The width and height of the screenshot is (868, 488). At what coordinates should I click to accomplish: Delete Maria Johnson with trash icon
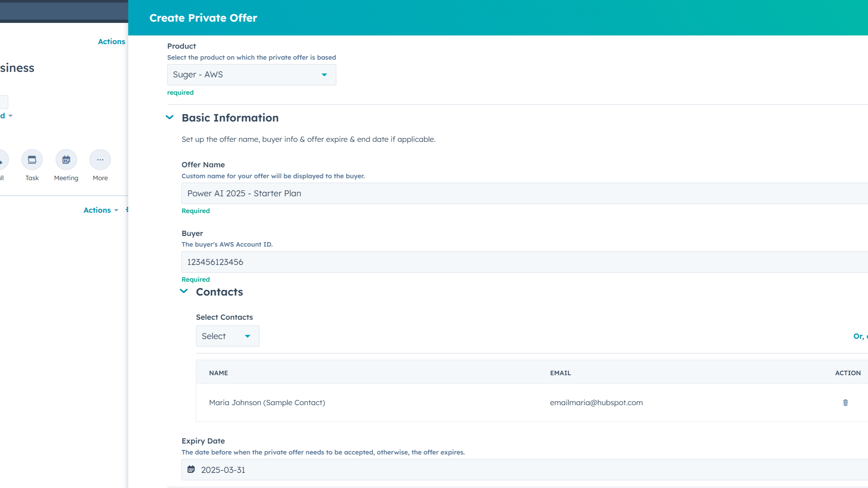click(x=845, y=403)
